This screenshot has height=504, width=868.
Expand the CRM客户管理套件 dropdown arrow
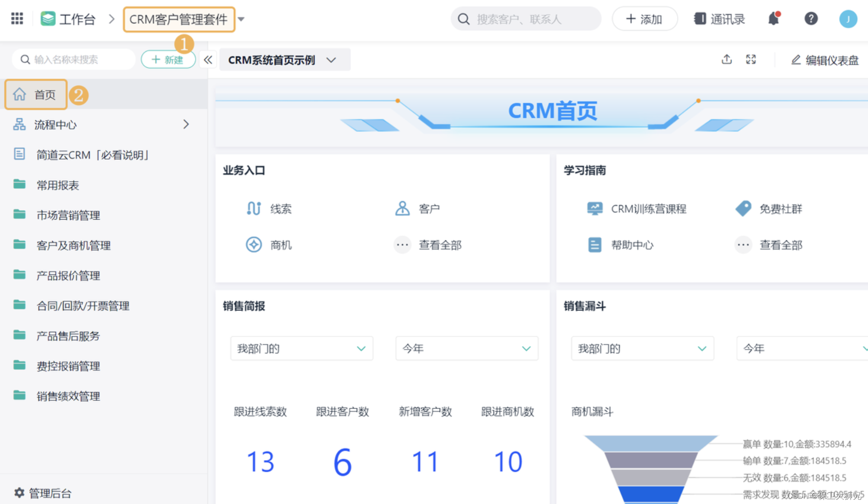(241, 19)
